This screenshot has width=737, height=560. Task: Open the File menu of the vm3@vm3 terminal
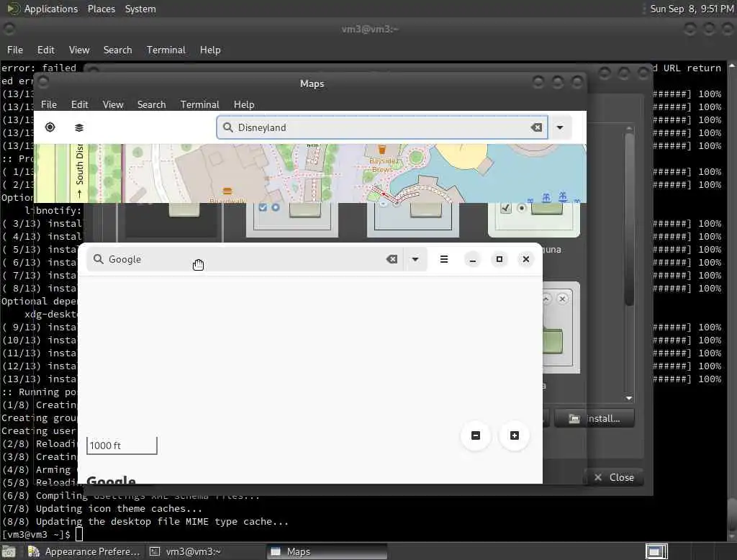point(15,50)
